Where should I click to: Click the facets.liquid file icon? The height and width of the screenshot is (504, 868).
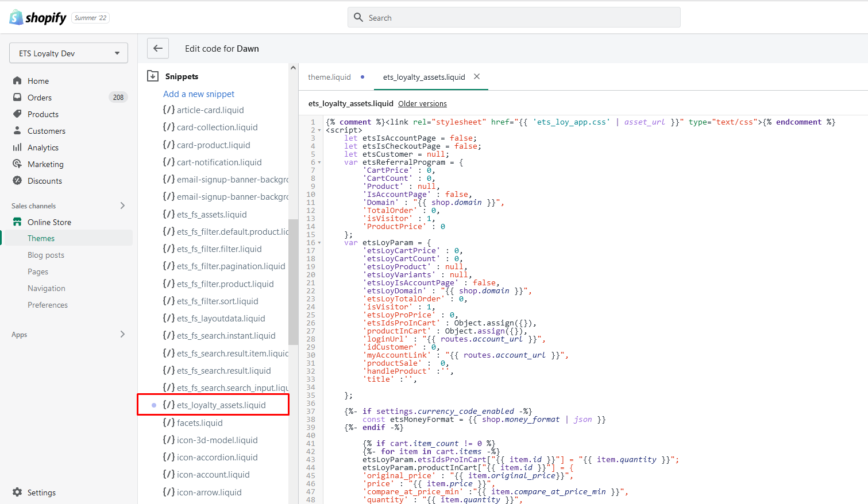[x=168, y=422]
